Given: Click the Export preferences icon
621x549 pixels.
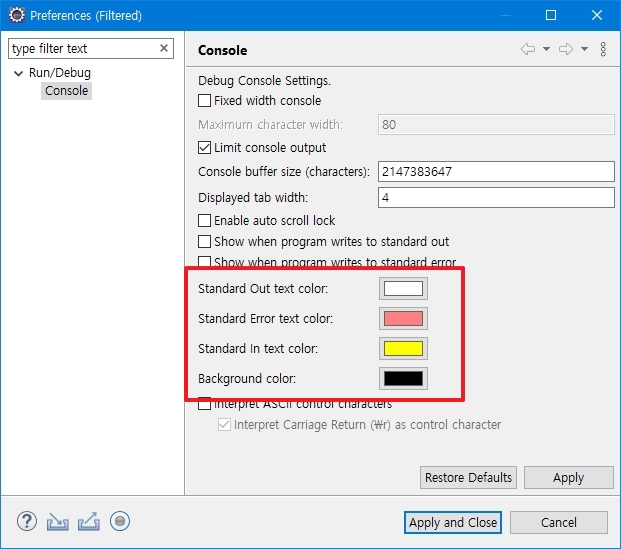Looking at the screenshot, I should [x=89, y=521].
